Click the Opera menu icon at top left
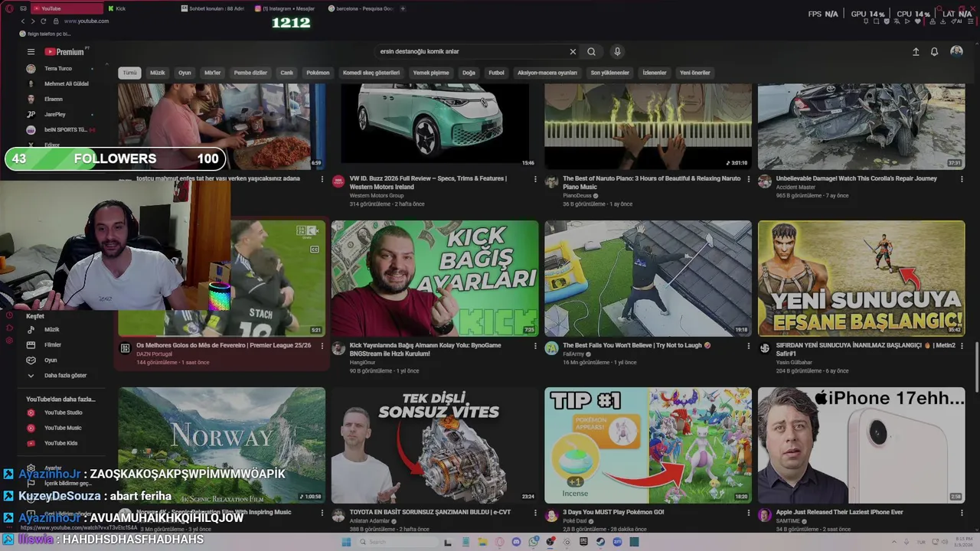The height and width of the screenshot is (551, 980). pos(9,8)
